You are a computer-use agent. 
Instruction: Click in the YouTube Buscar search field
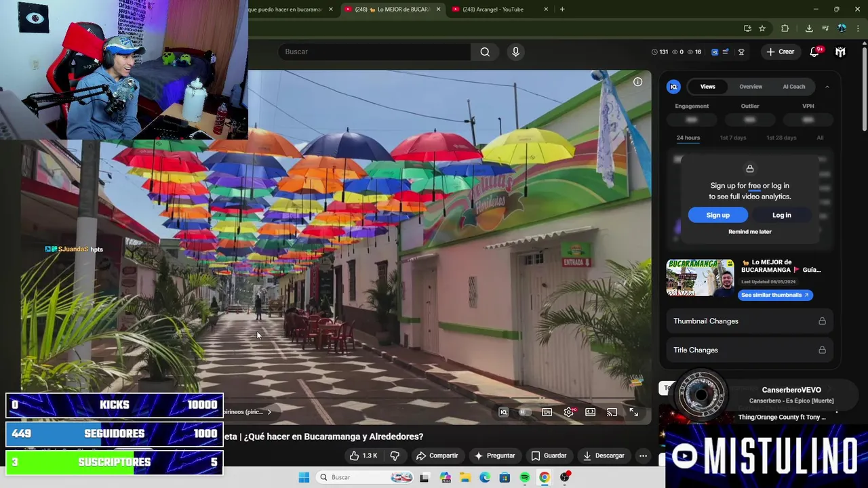tap(374, 52)
